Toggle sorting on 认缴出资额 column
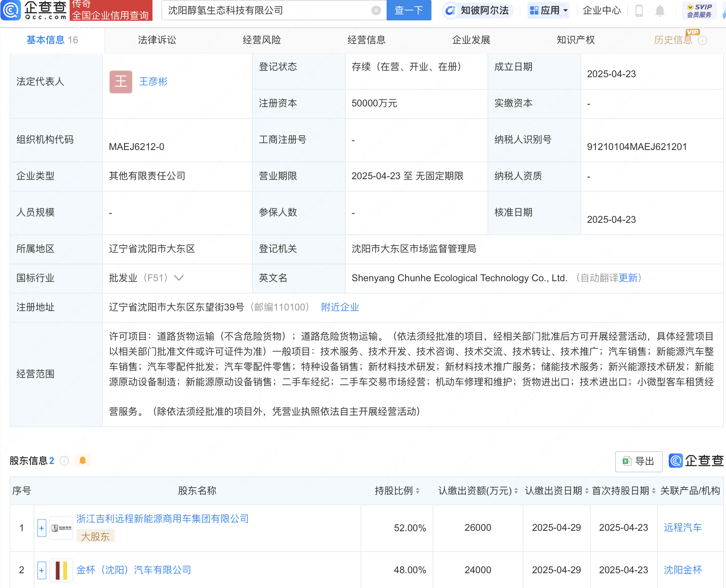Viewport: 726px width, 588px height. click(x=515, y=491)
